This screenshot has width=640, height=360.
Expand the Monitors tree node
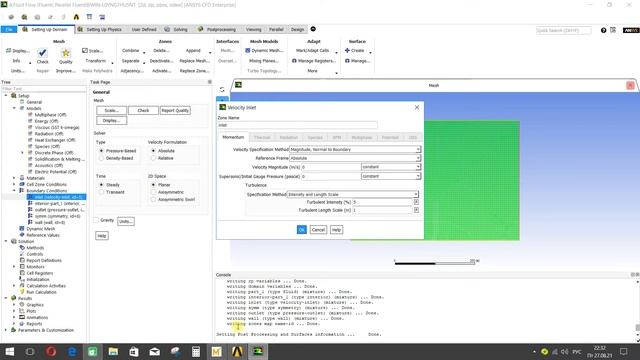14,267
